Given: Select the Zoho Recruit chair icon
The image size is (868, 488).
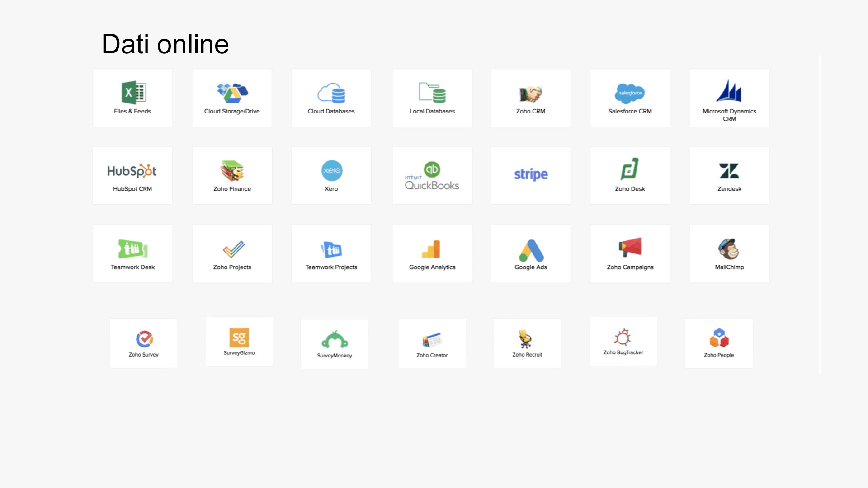Looking at the screenshot, I should [x=525, y=339].
